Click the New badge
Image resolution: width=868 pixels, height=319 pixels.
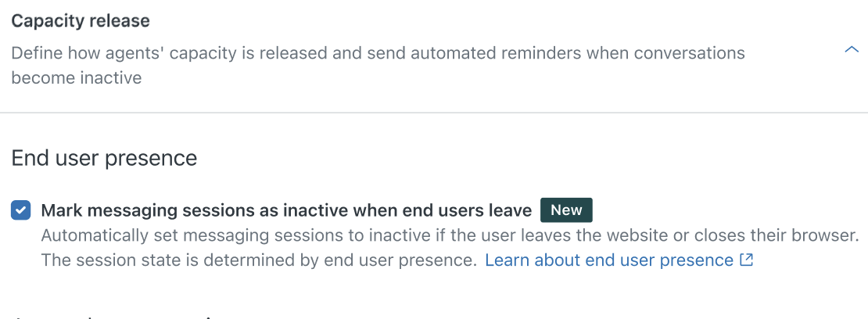coord(566,210)
